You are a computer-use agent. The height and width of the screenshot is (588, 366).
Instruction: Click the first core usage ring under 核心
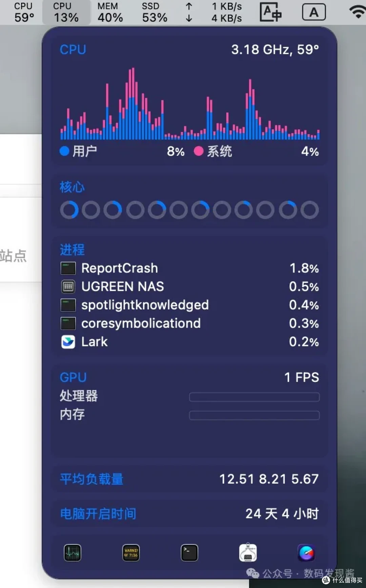click(x=69, y=210)
